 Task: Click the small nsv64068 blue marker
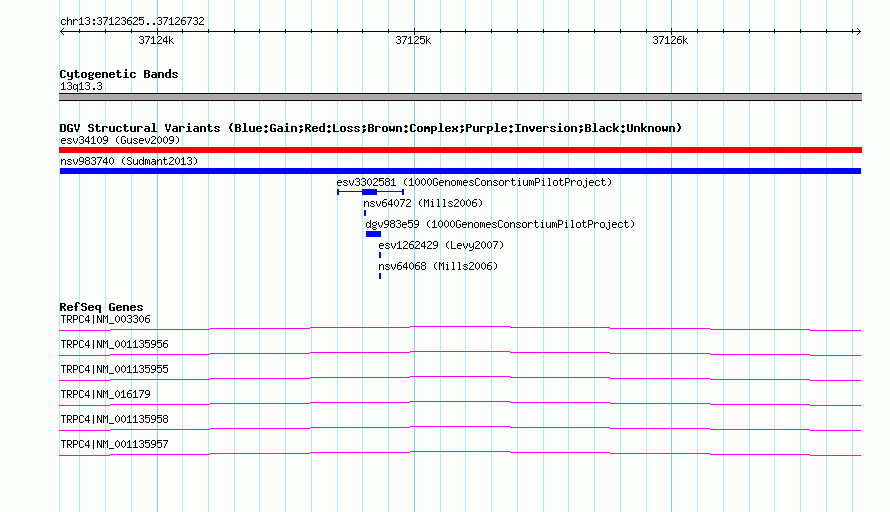[380, 276]
